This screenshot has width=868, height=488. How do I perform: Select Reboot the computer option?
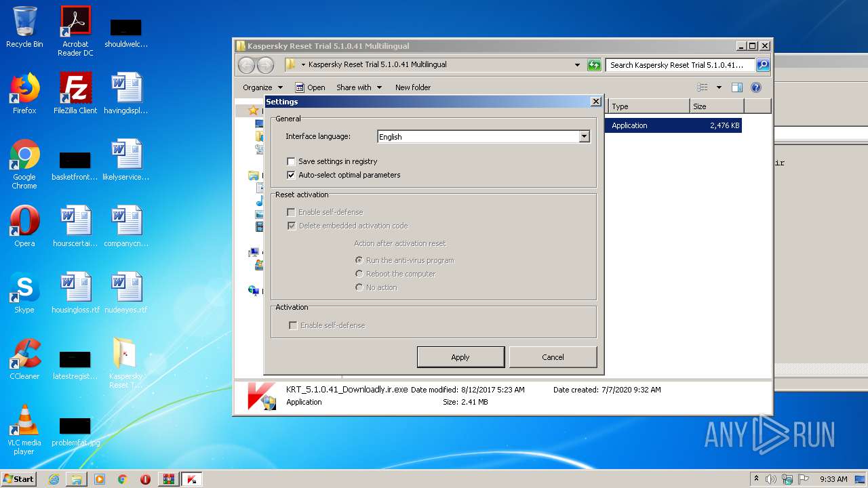point(359,274)
